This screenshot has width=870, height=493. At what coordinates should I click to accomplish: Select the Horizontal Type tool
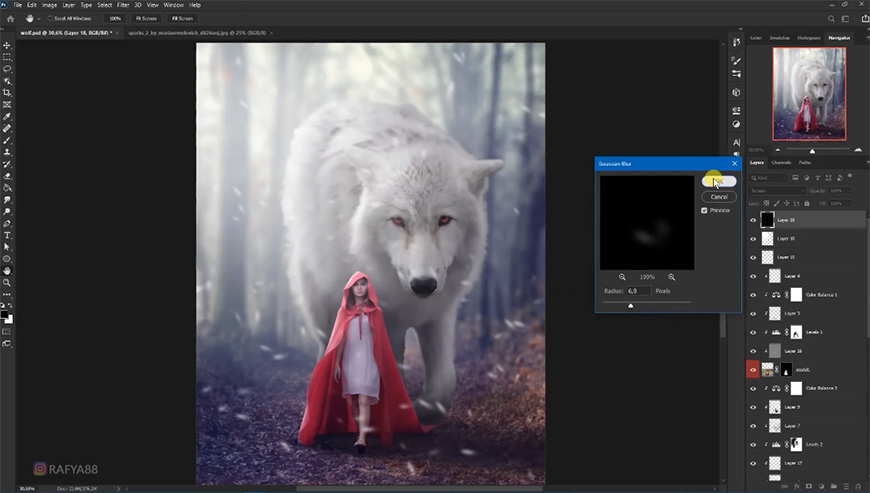[7, 236]
